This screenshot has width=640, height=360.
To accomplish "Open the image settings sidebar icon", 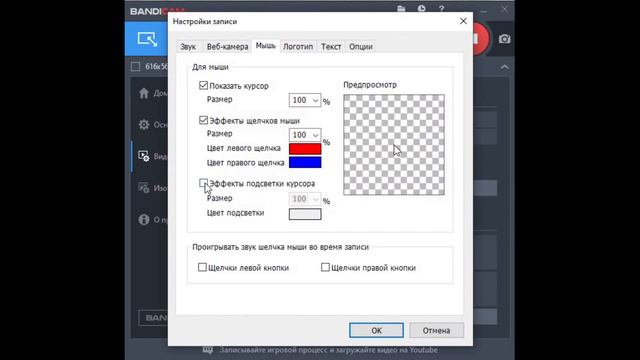I will tap(144, 188).
